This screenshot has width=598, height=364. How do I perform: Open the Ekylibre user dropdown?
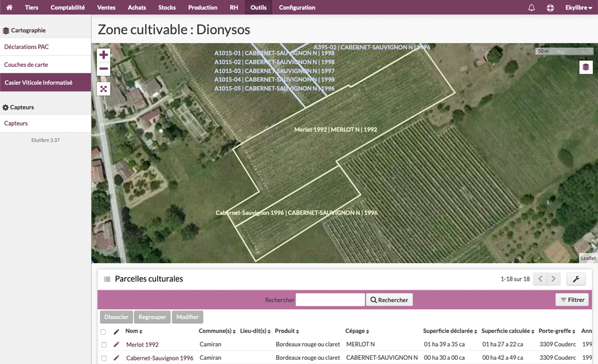[x=578, y=8]
